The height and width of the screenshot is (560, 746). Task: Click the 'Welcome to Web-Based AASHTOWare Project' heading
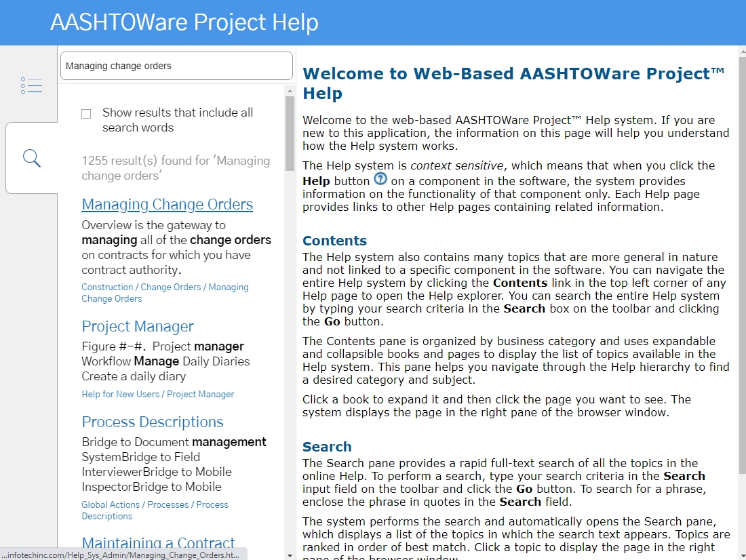513,83
